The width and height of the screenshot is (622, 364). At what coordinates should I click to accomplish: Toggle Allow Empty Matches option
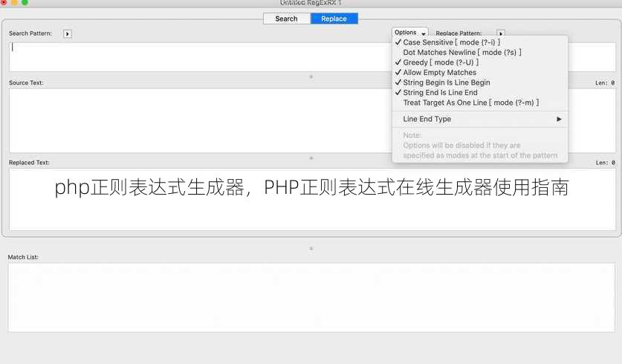tap(480, 73)
